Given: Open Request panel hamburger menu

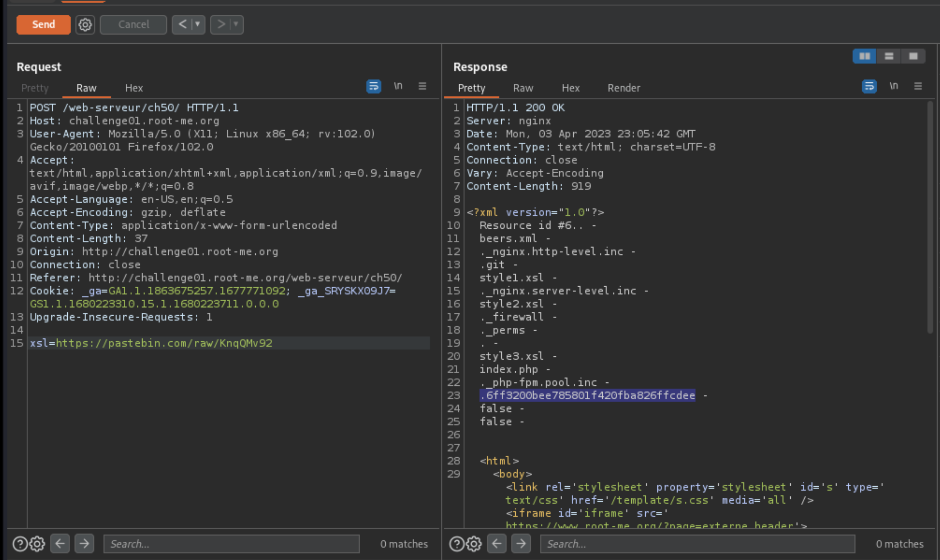Looking at the screenshot, I should [422, 86].
